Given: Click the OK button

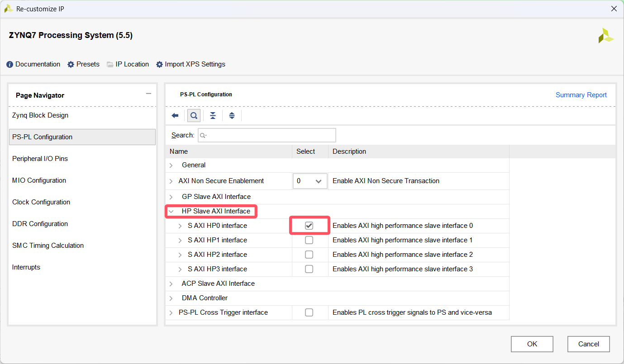Looking at the screenshot, I should click(532, 344).
